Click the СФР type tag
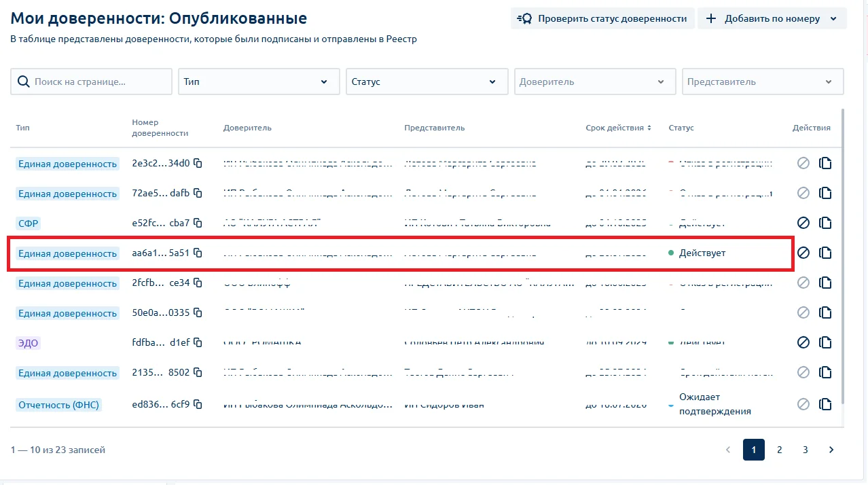 coord(29,223)
